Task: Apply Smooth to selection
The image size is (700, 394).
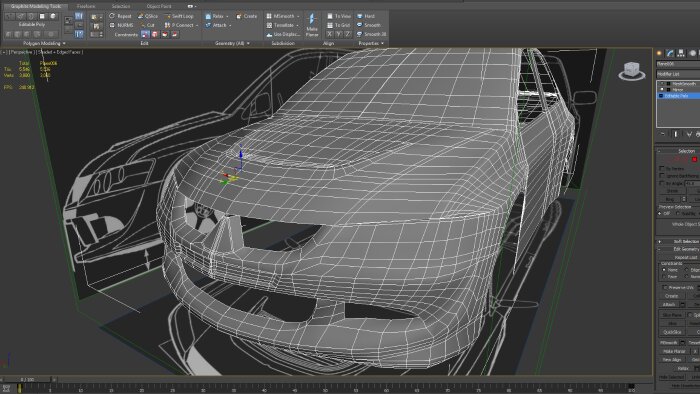Action: click(369, 25)
